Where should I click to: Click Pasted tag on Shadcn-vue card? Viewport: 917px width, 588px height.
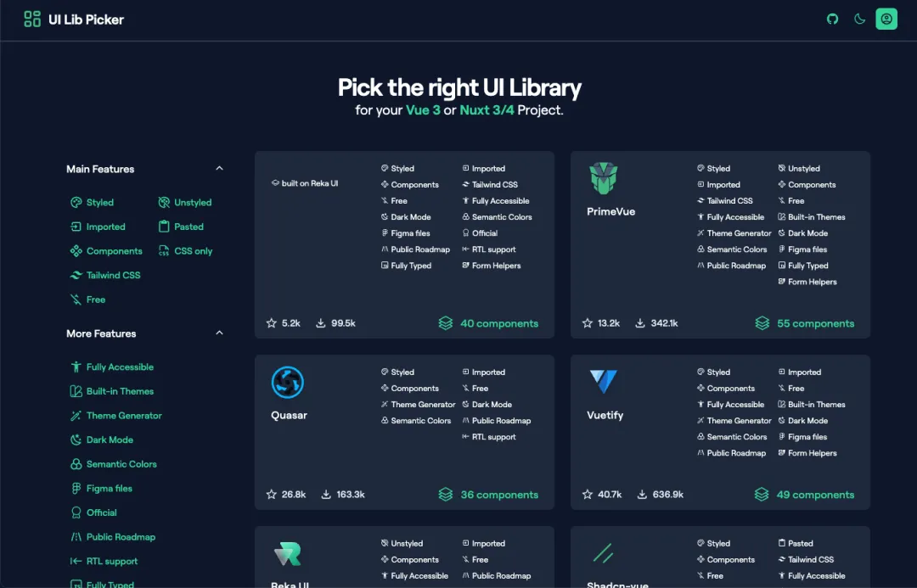coord(796,543)
